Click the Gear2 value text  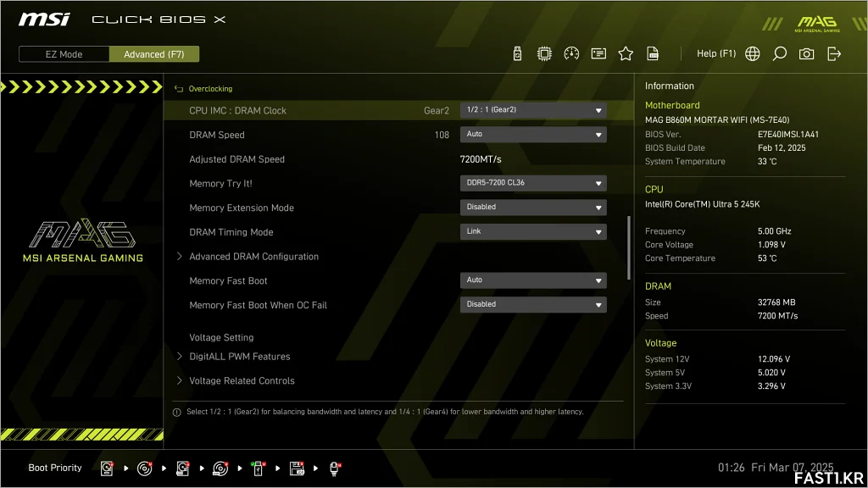tap(437, 111)
